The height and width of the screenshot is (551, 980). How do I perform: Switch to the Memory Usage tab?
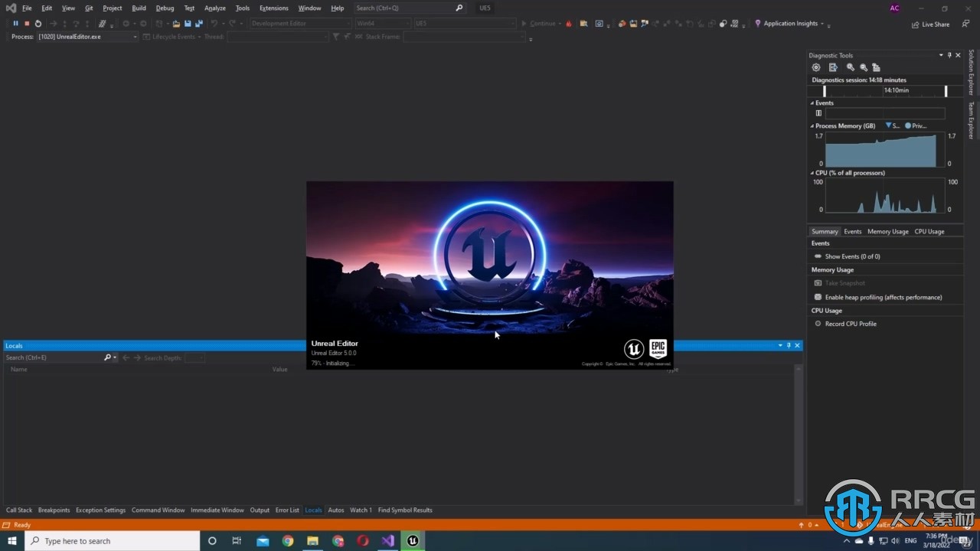[x=888, y=231]
